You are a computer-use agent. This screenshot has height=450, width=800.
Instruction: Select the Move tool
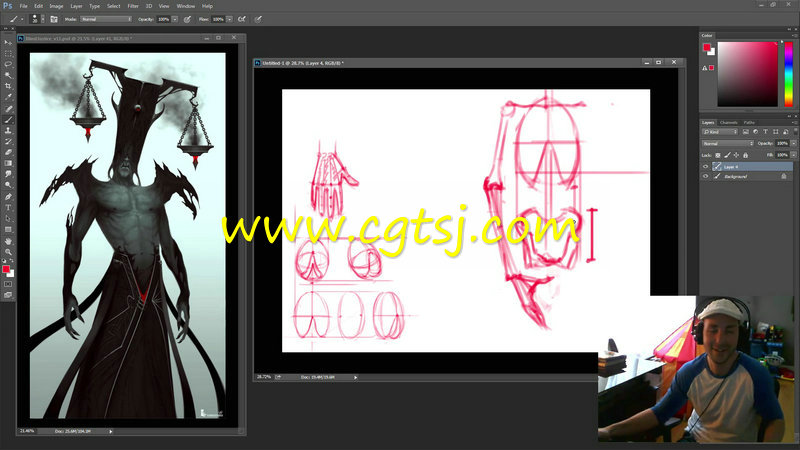coord(8,42)
